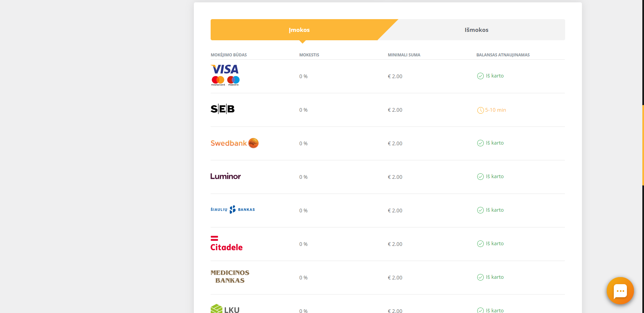Image resolution: width=644 pixels, height=313 pixels.
Task: Select the Įmokos tab
Action: point(299,30)
